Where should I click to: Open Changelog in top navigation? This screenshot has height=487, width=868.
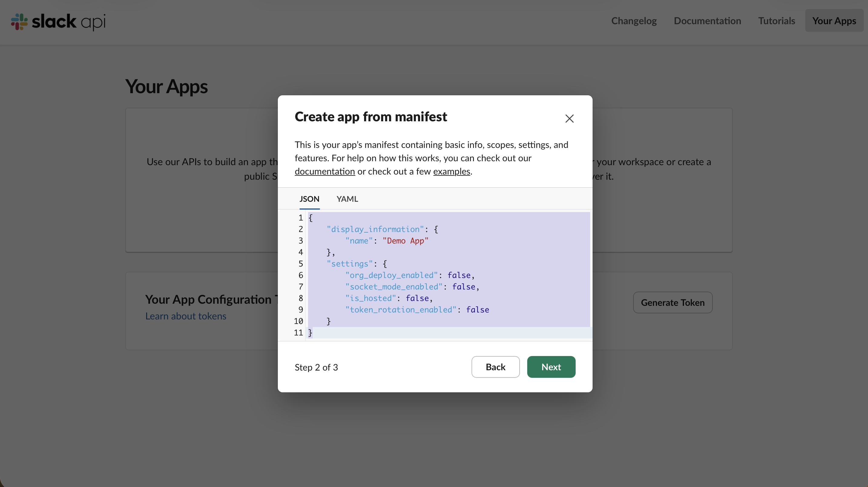634,21
